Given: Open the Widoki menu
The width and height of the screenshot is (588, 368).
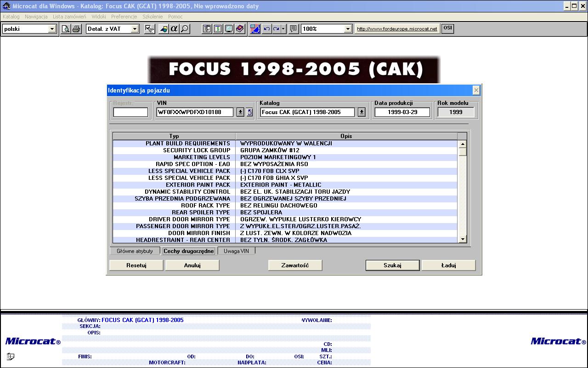Looking at the screenshot, I should coord(99,17).
